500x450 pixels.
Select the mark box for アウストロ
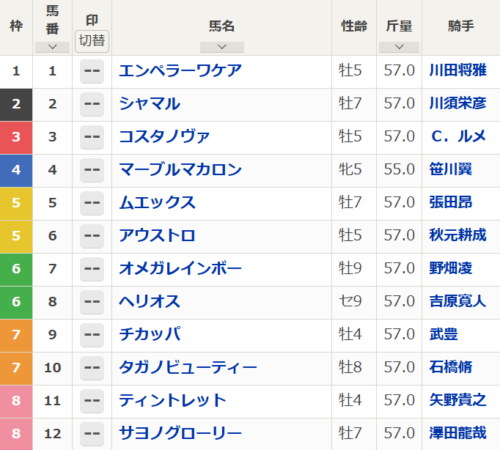tap(92, 236)
